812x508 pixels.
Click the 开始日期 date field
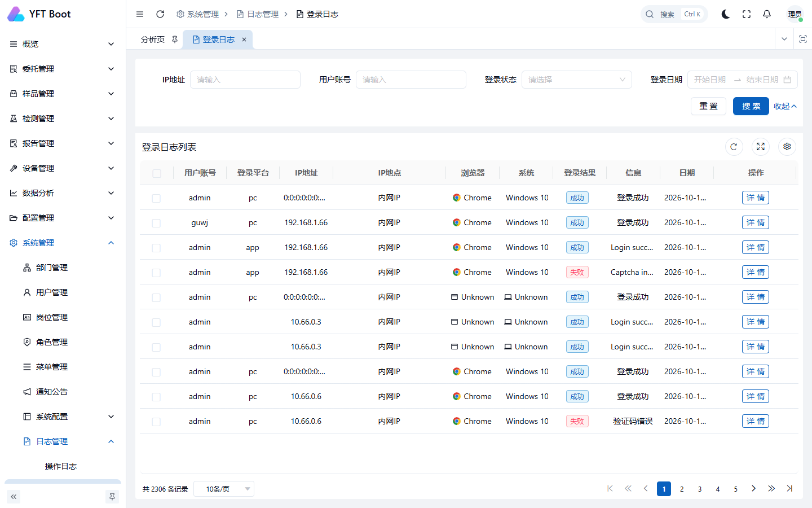710,80
